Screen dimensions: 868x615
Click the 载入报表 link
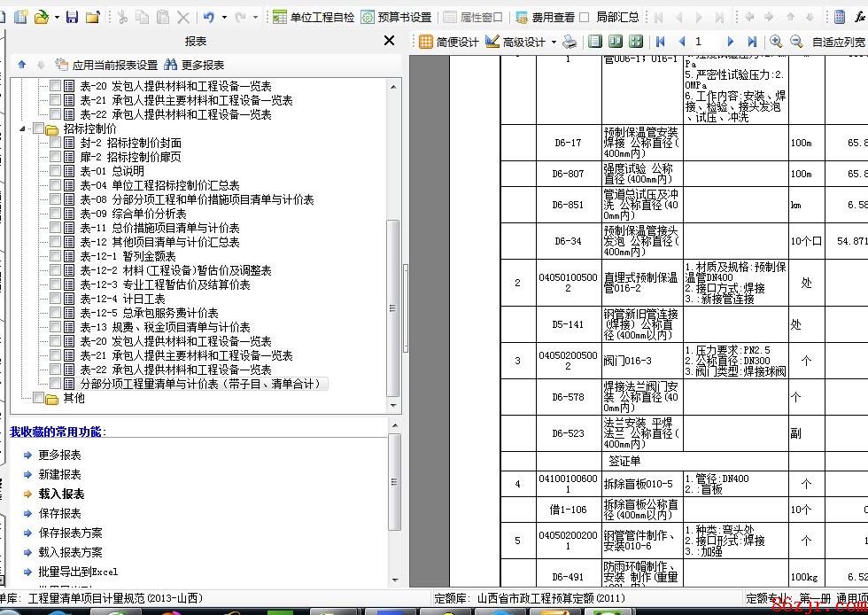point(61,494)
